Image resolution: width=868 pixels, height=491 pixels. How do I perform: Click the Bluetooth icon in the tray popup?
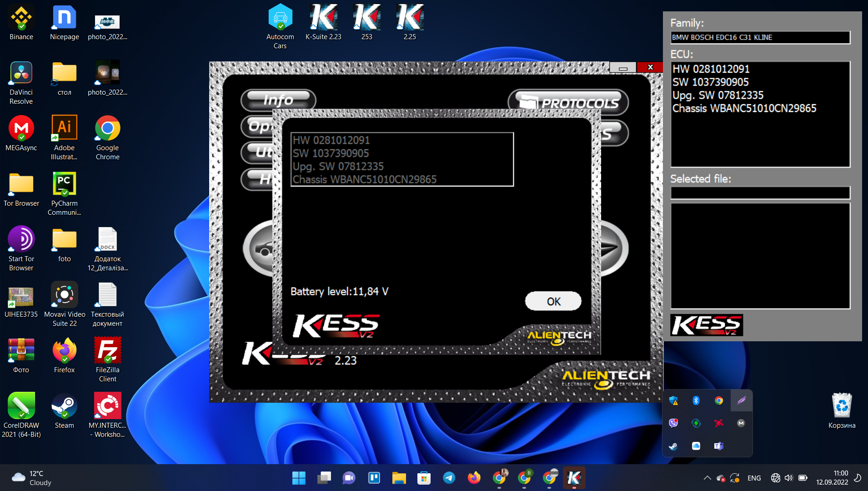pyautogui.click(x=696, y=400)
